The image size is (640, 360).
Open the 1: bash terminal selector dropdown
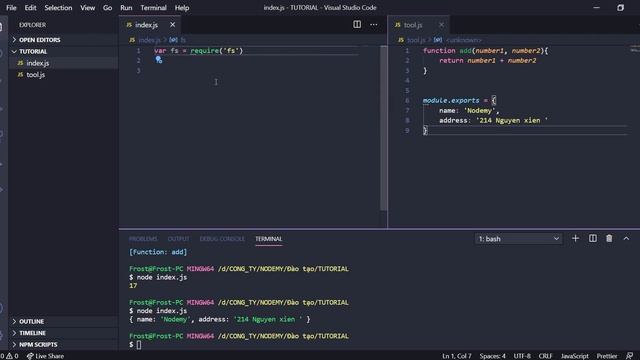click(x=518, y=239)
